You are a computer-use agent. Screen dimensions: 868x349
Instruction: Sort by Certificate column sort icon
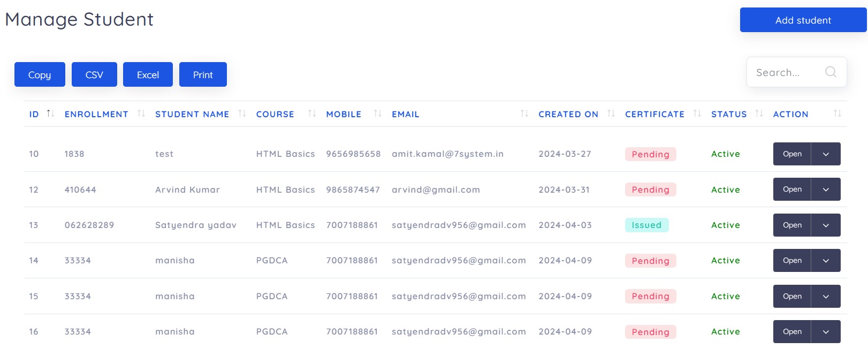697,113
